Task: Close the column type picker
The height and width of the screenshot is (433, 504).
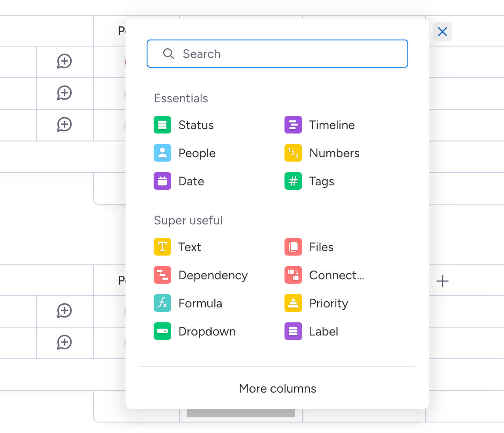Action: pos(442,32)
